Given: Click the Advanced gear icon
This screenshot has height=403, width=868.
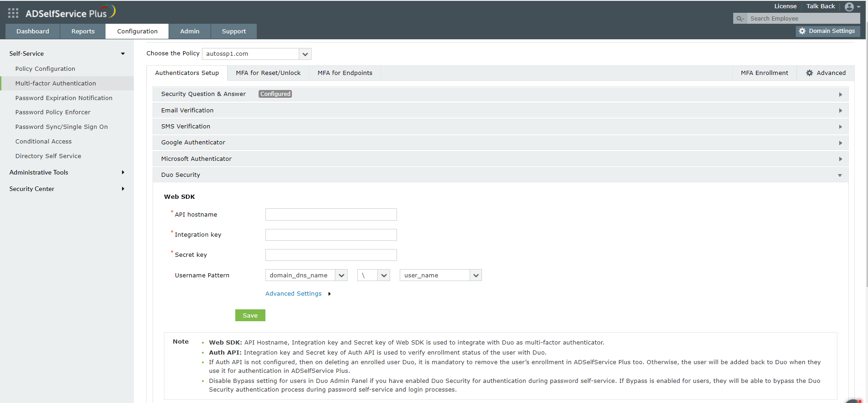Looking at the screenshot, I should pos(810,73).
